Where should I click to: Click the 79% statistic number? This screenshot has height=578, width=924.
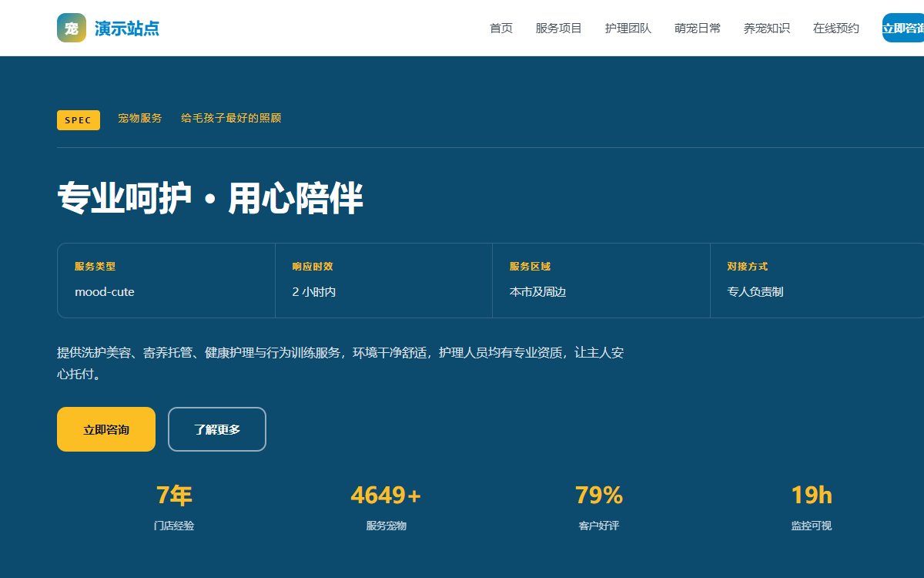(599, 496)
